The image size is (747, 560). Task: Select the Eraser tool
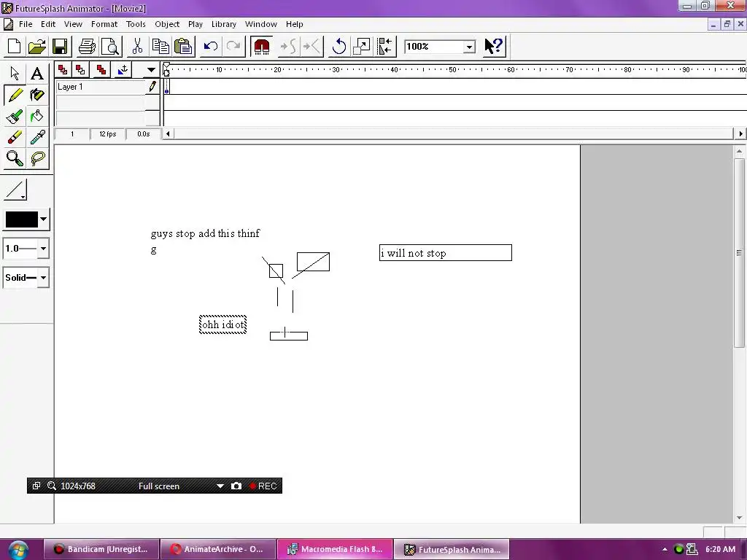click(x=15, y=138)
